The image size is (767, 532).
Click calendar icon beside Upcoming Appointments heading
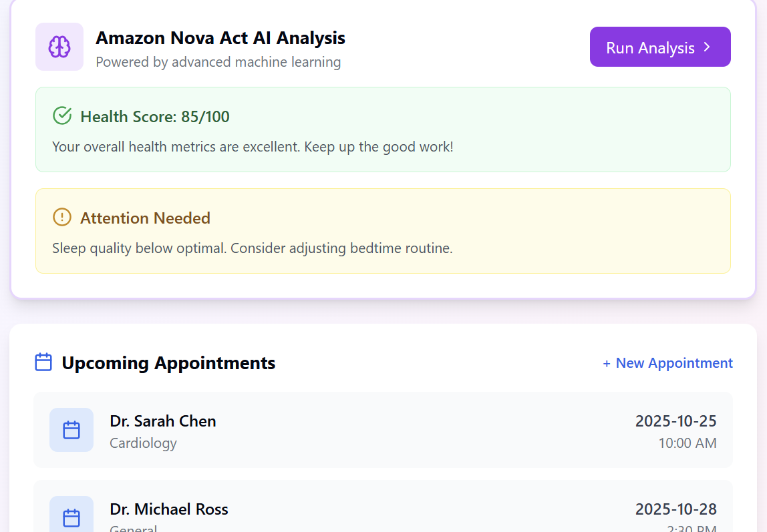click(43, 362)
